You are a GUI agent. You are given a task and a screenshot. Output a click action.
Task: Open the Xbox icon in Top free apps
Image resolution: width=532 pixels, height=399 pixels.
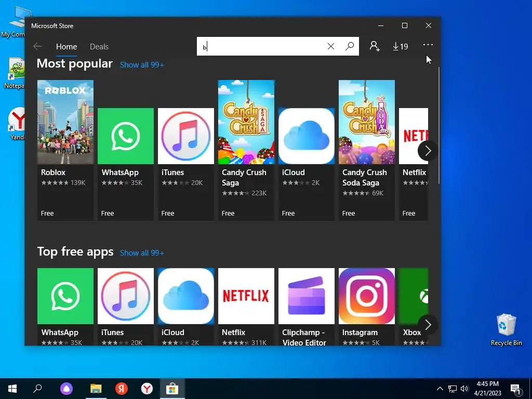click(414, 296)
